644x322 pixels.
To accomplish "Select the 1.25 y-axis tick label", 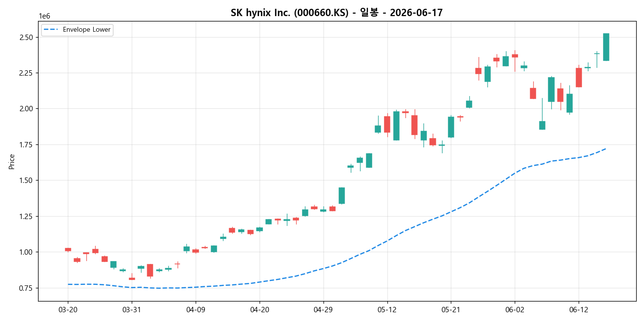I will click(x=26, y=216).
